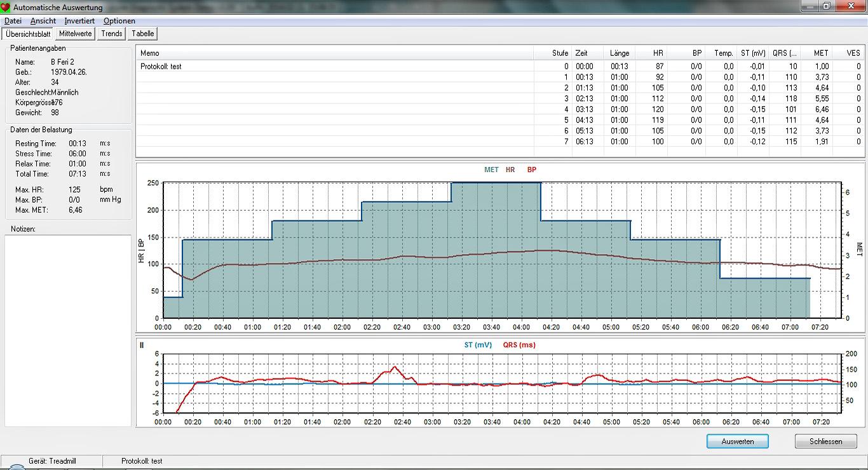Open the Ansicht menu
This screenshot has height=470, width=868.
(x=43, y=21)
